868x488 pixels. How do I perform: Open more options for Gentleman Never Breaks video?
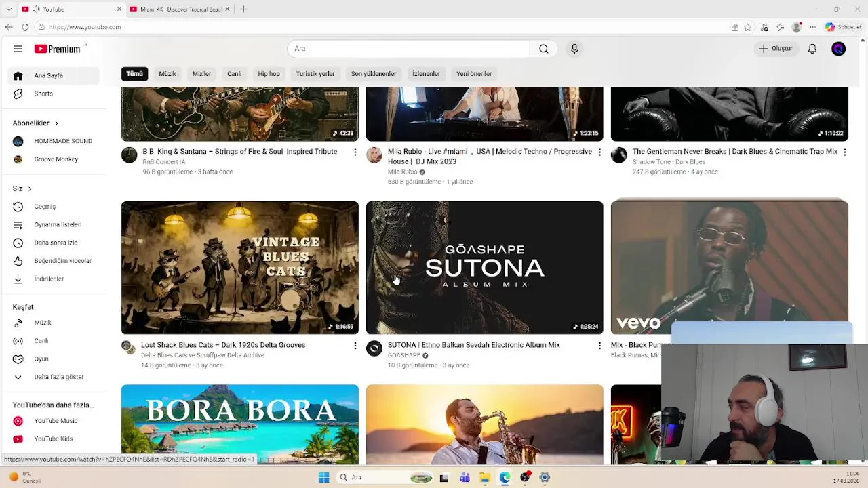[x=844, y=152]
